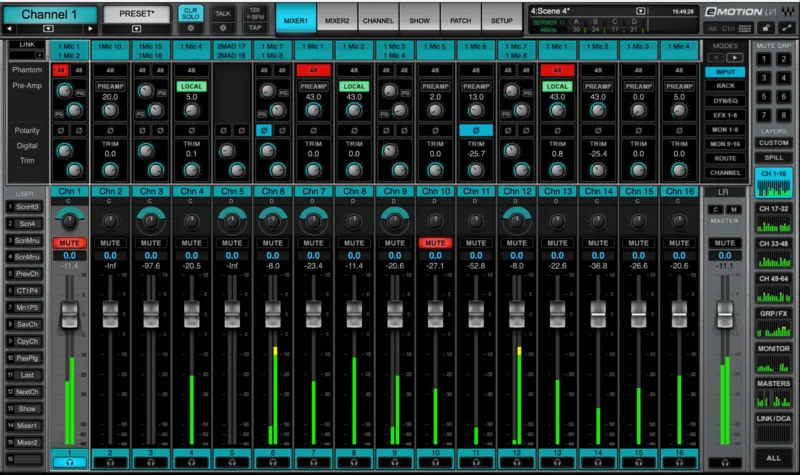Click the ALL button
Viewport: 800px width, 475px height.
point(773,458)
